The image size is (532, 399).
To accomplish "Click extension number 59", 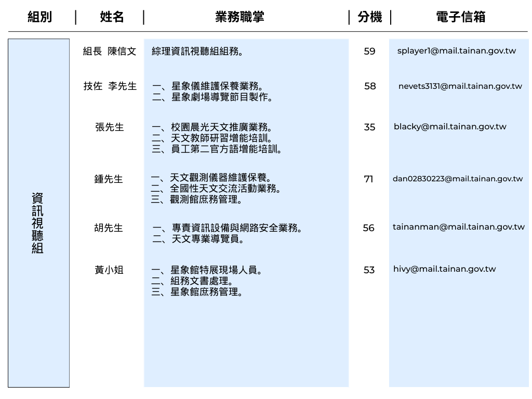I will click(x=369, y=51).
